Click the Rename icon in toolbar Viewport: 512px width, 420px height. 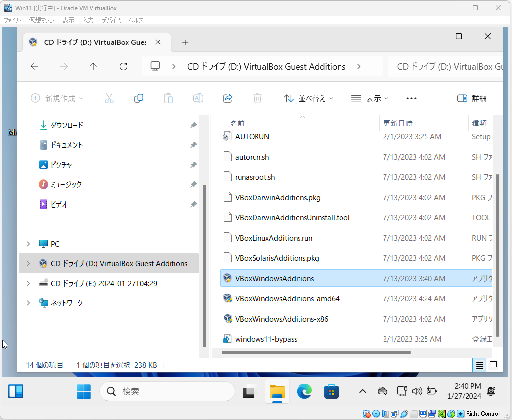tap(198, 98)
